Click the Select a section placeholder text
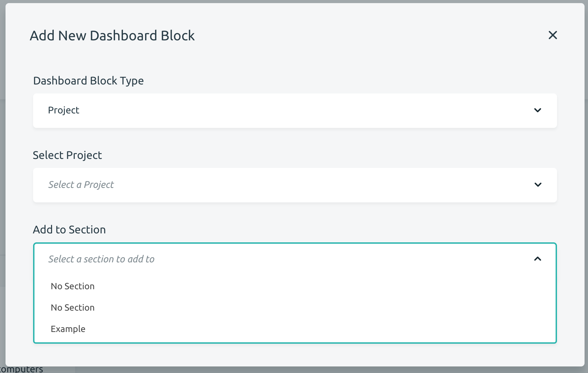Image resolution: width=588 pixels, height=373 pixels. (101, 259)
